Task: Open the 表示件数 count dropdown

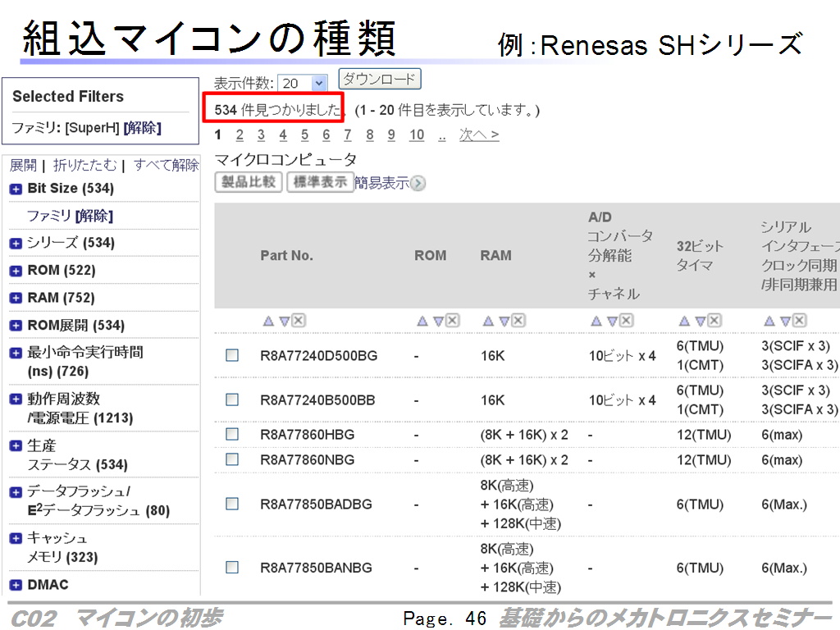Action: click(x=302, y=83)
